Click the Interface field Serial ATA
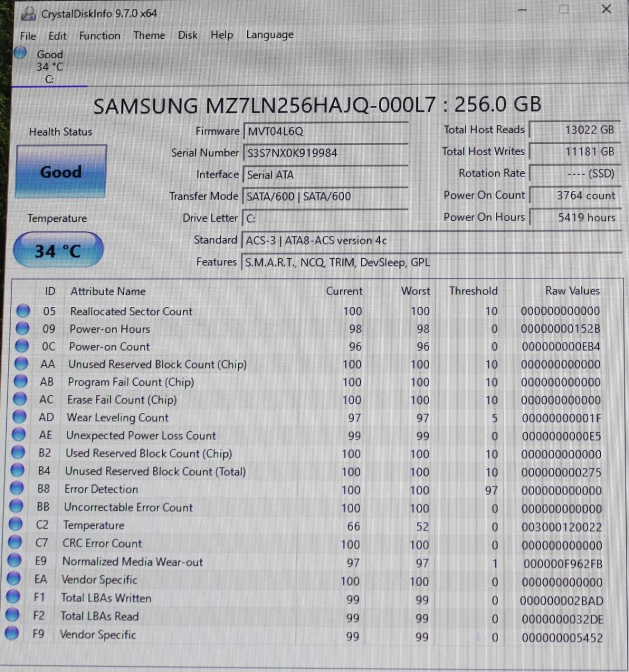 (325, 175)
